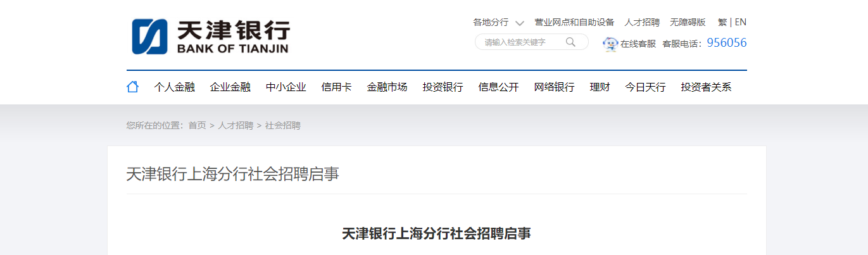Click the 人才招聘 top link

coord(643,22)
